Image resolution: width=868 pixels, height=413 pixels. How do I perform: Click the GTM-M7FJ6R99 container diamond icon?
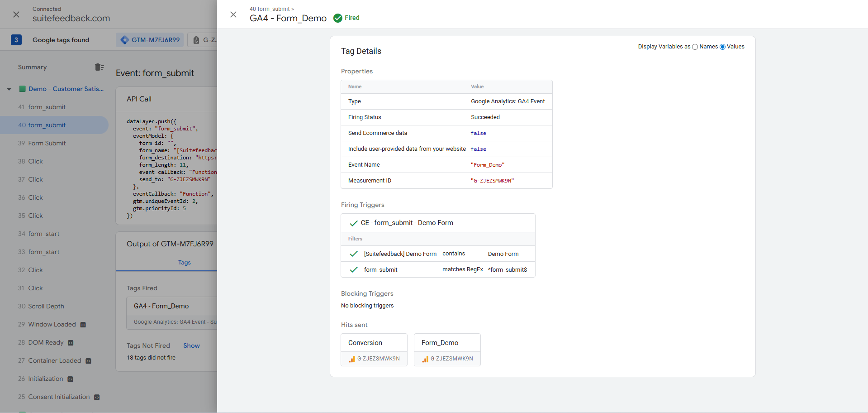pyautogui.click(x=124, y=40)
